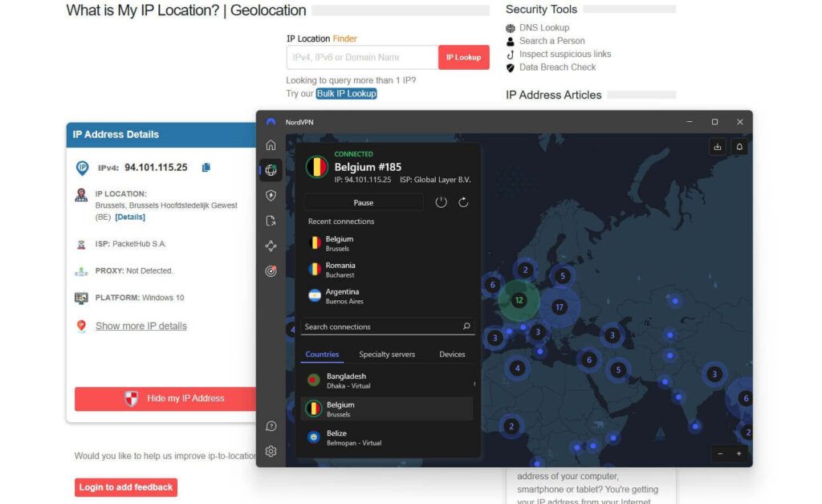
Task: Open the [Details] location link
Action: (x=130, y=217)
